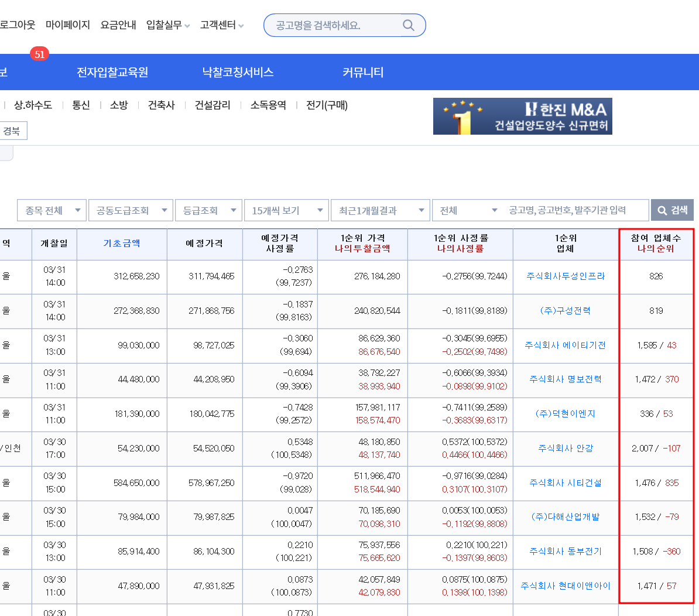Click the 한진 M&A banner ad
Image resolution: width=699 pixels, height=616 pixels.
pyautogui.click(x=522, y=117)
